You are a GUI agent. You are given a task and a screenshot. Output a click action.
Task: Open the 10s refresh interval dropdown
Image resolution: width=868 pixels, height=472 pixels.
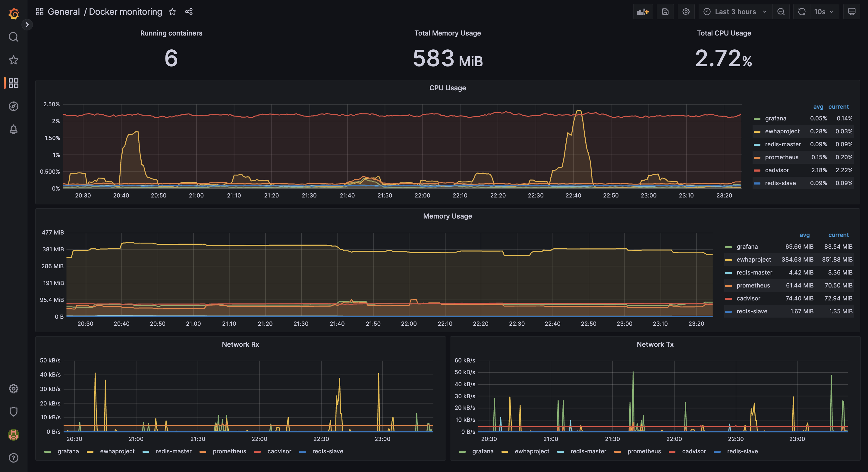(x=823, y=12)
